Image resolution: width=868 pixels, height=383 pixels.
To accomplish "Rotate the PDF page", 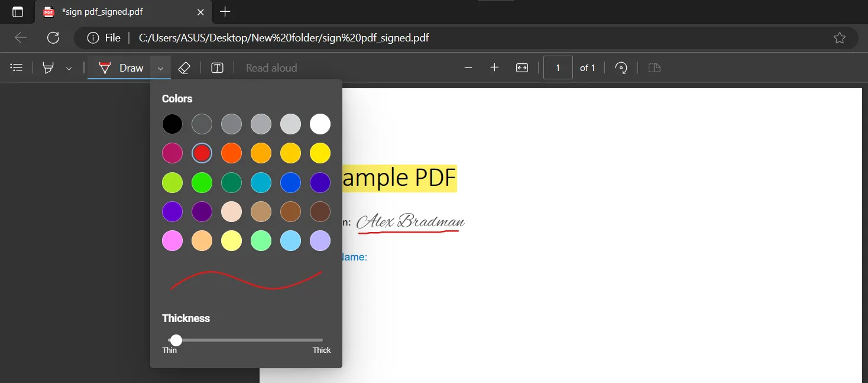I will pos(621,67).
